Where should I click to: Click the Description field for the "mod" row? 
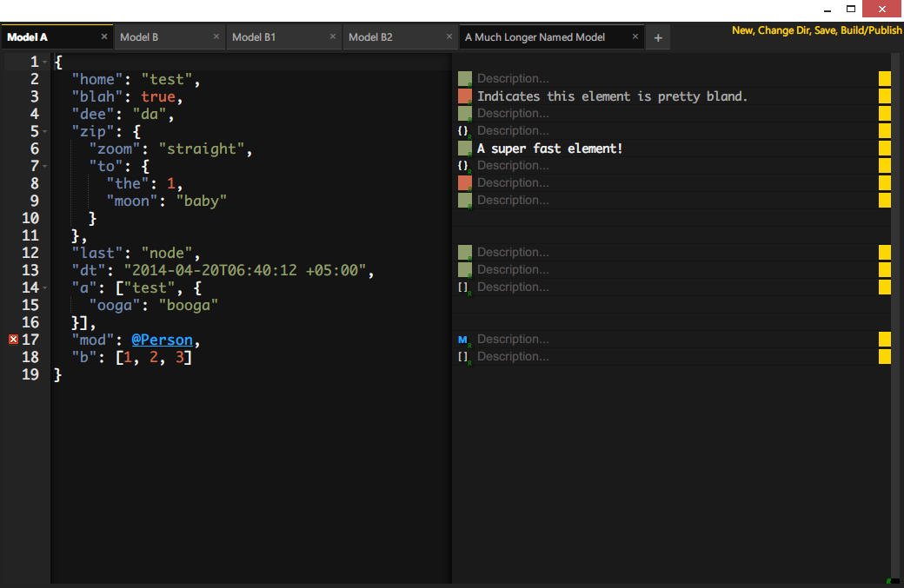(x=675, y=340)
